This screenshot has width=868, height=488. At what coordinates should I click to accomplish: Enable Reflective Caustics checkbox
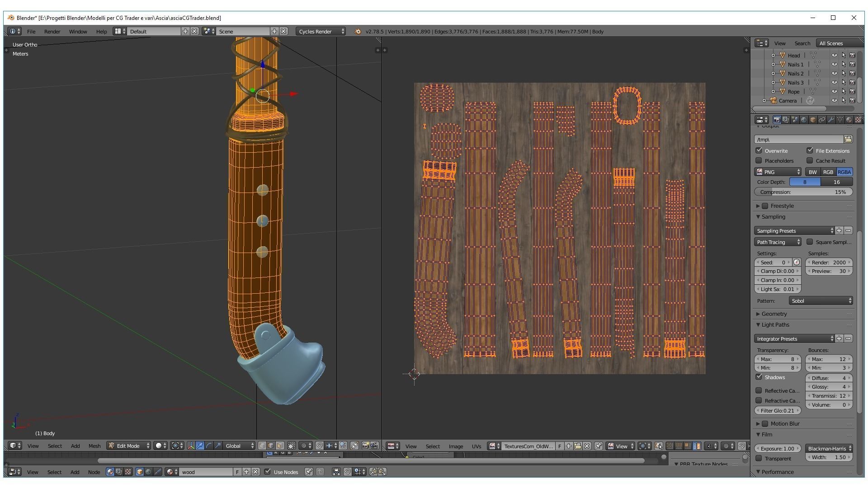[x=759, y=390]
